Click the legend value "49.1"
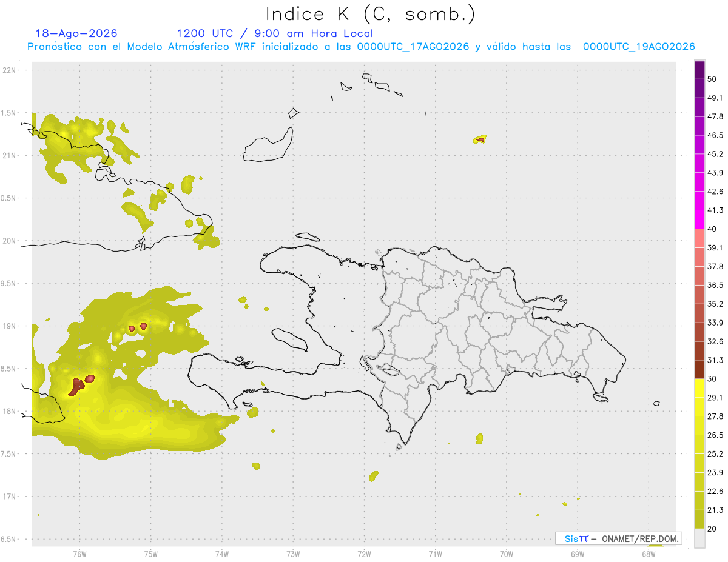Image resolution: width=728 pixels, height=562 pixels. (715, 98)
